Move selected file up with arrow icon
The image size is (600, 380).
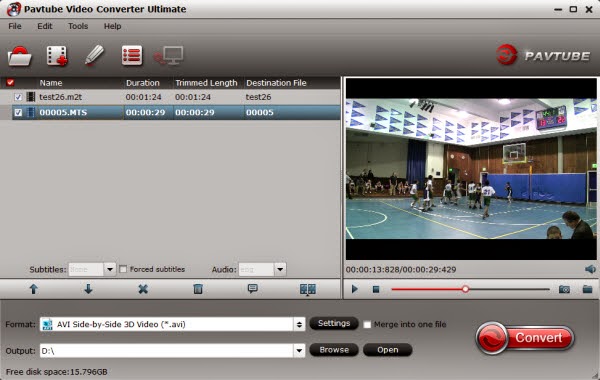pyautogui.click(x=34, y=289)
